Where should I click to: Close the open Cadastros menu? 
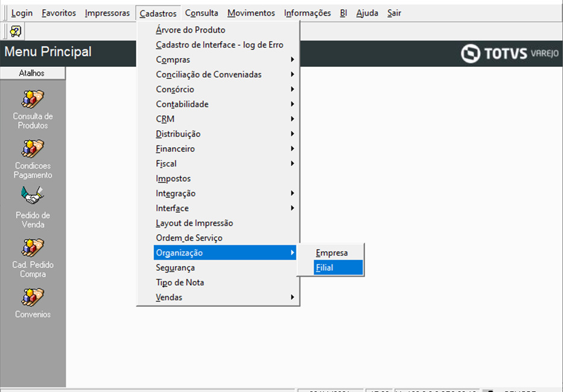click(158, 13)
